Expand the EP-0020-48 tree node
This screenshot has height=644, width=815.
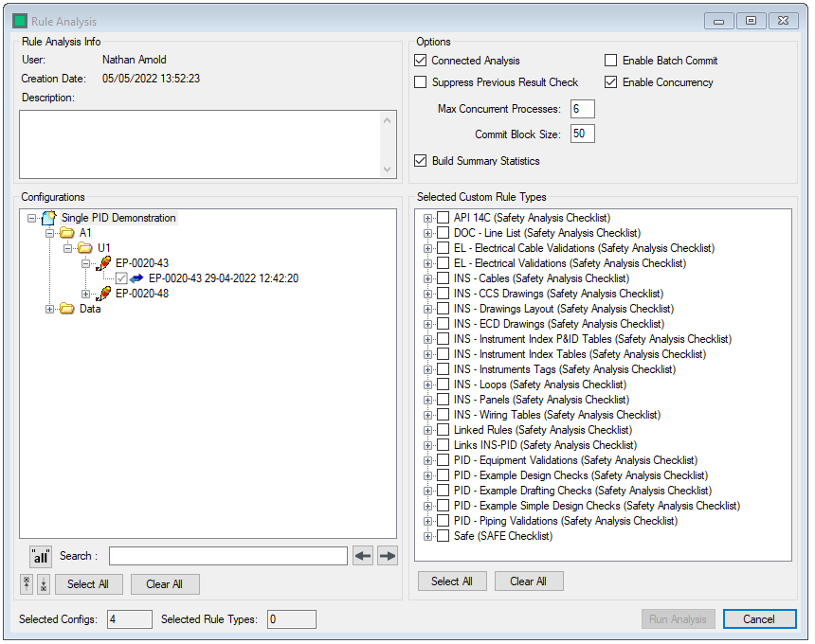86,294
